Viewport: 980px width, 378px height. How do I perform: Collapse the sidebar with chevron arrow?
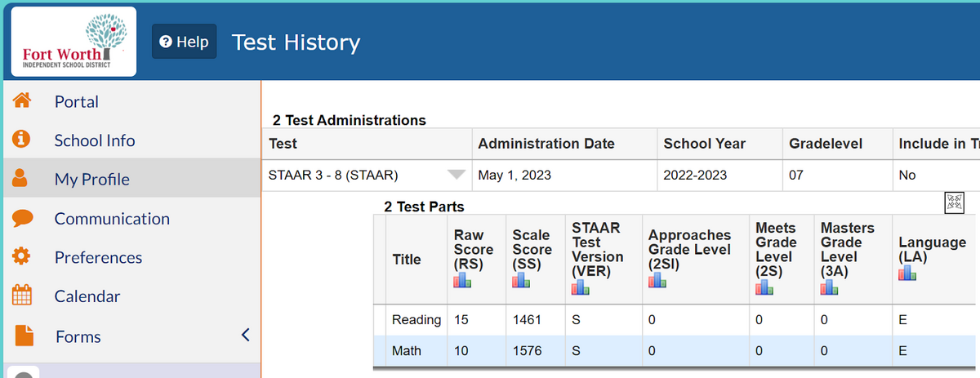245,336
